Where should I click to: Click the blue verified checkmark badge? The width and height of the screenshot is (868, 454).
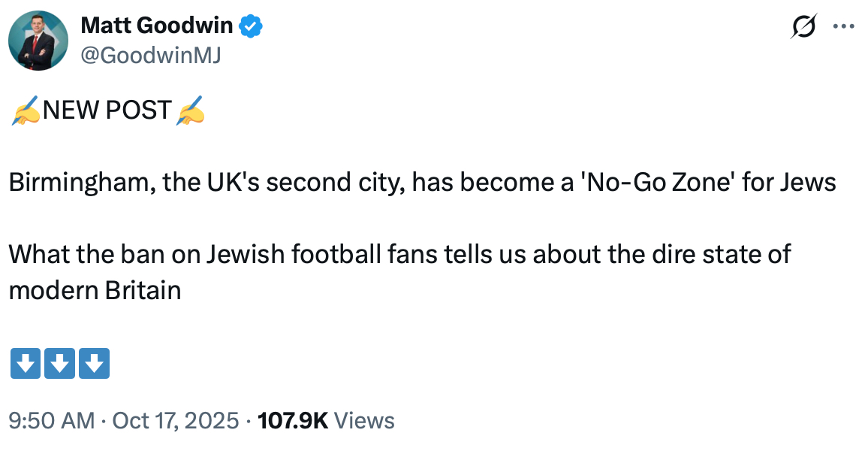pyautogui.click(x=251, y=26)
